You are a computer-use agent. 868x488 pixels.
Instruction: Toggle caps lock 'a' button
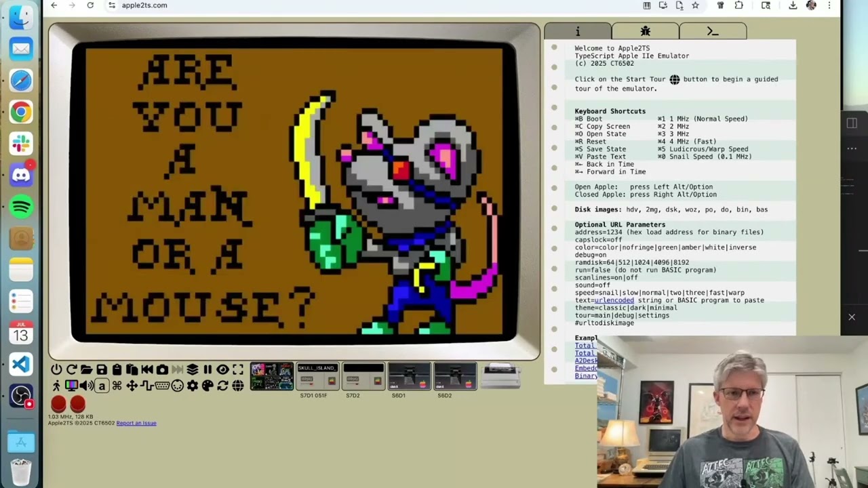click(x=102, y=386)
